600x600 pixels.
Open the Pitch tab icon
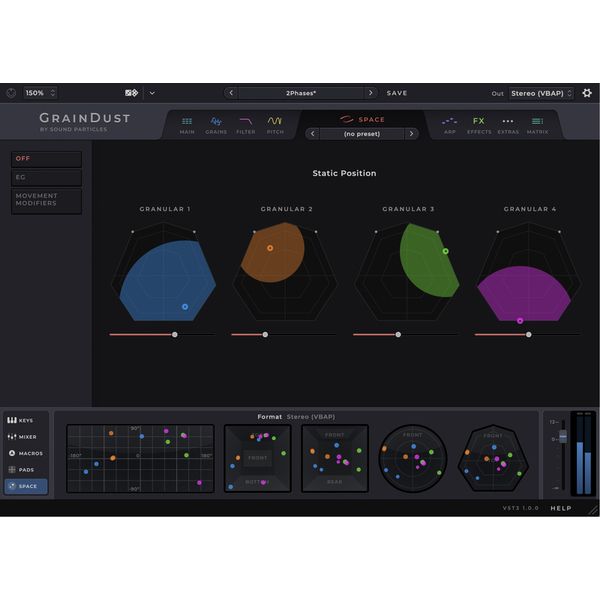coord(275,125)
